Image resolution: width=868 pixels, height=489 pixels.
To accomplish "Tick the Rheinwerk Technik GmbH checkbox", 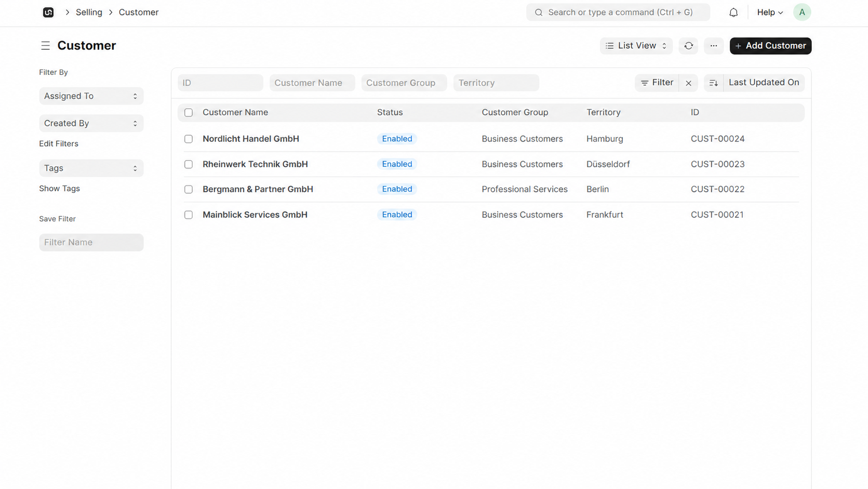I will pos(189,164).
